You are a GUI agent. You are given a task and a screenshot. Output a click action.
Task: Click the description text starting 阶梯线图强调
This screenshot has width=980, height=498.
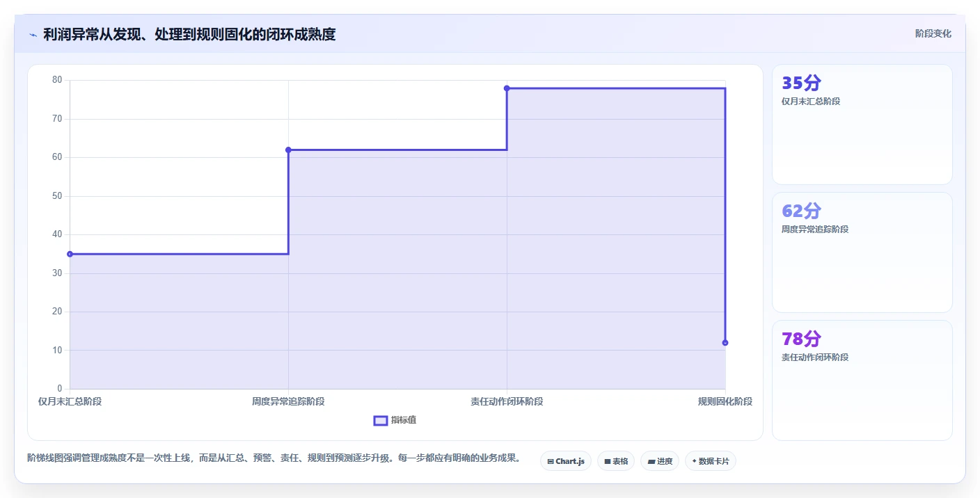(x=274, y=458)
